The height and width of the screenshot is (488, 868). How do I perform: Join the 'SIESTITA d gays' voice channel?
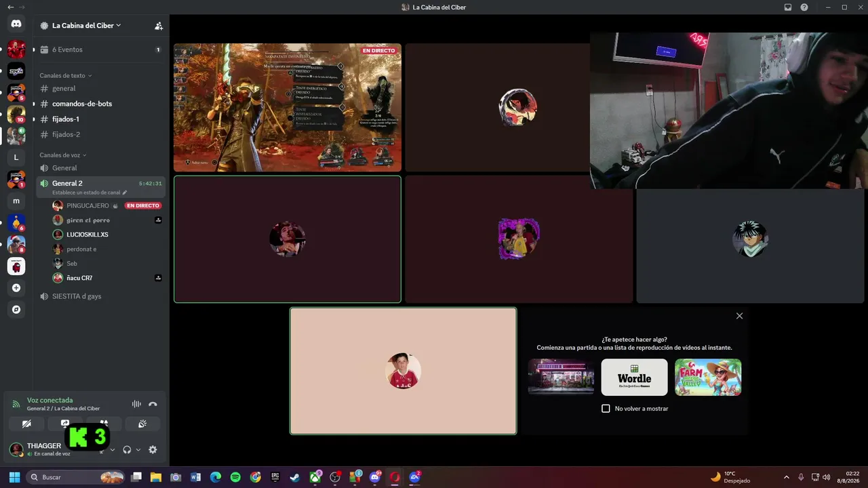pyautogui.click(x=100, y=296)
